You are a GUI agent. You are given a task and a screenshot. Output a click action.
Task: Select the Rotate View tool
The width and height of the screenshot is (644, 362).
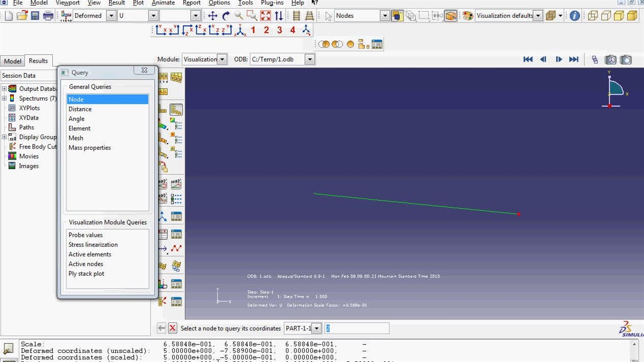(x=226, y=16)
